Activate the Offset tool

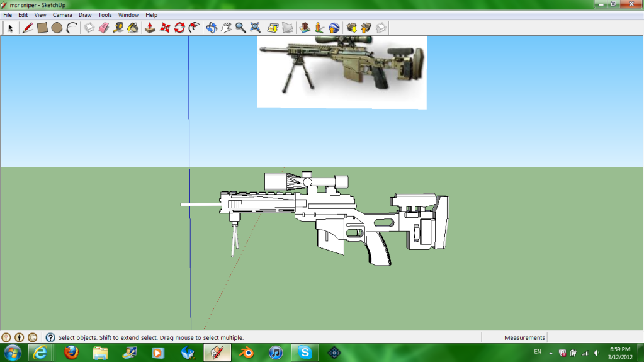click(x=195, y=28)
